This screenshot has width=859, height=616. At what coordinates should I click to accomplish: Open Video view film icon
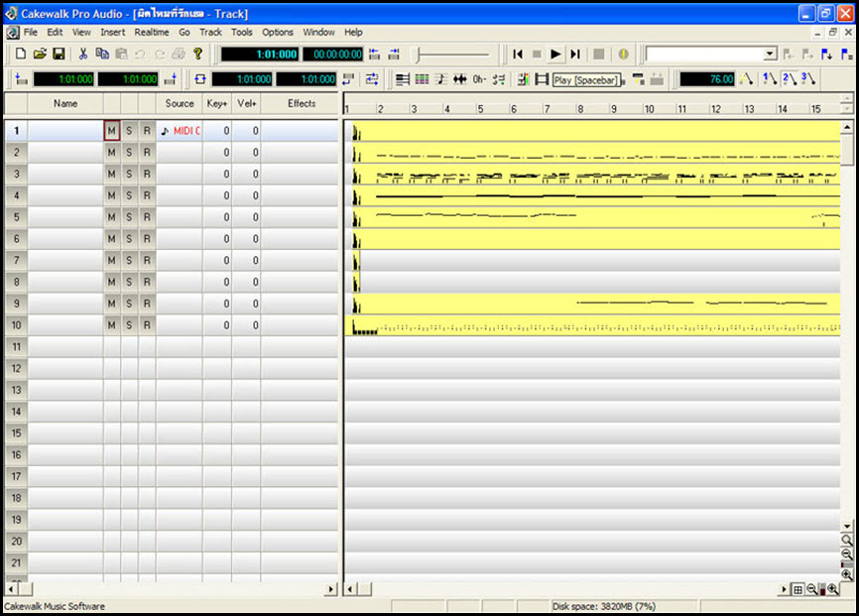coord(542,79)
